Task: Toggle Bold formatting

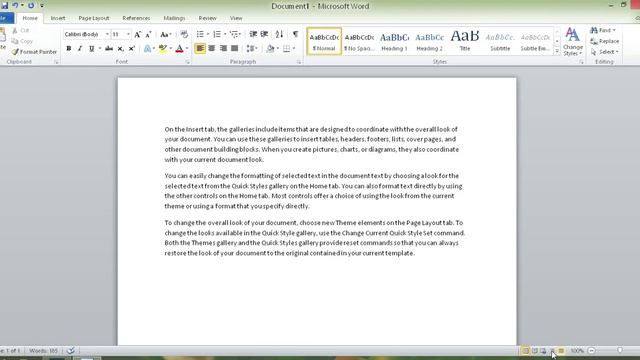Action: coord(69,49)
